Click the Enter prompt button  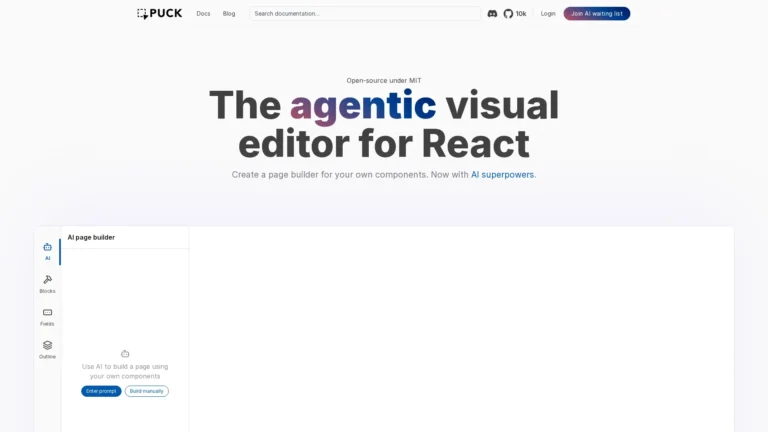tap(101, 391)
